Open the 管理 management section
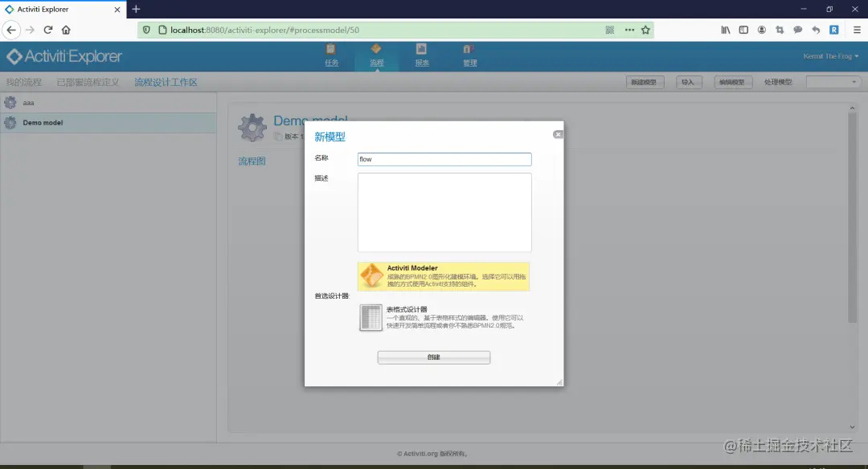The image size is (868, 469). pos(469,55)
